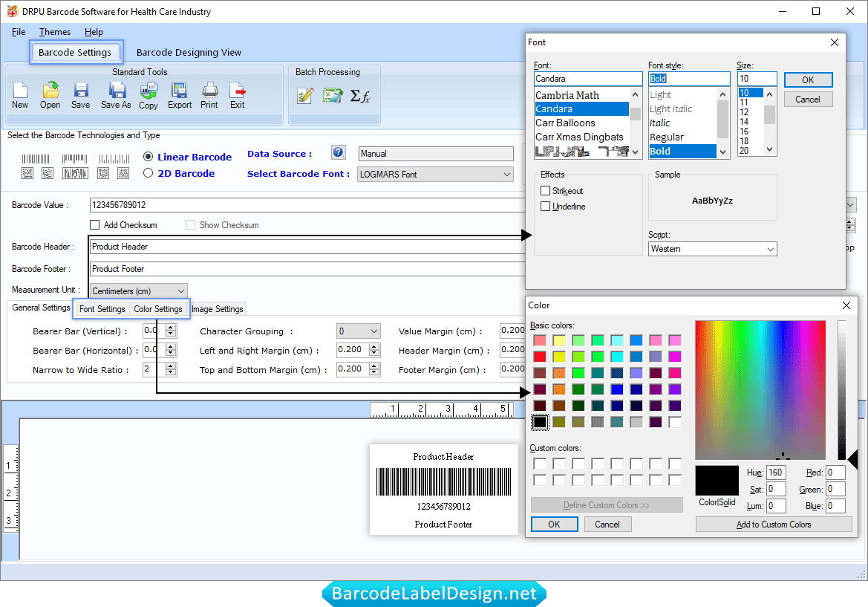Click OK in the Color dialog

click(x=554, y=525)
